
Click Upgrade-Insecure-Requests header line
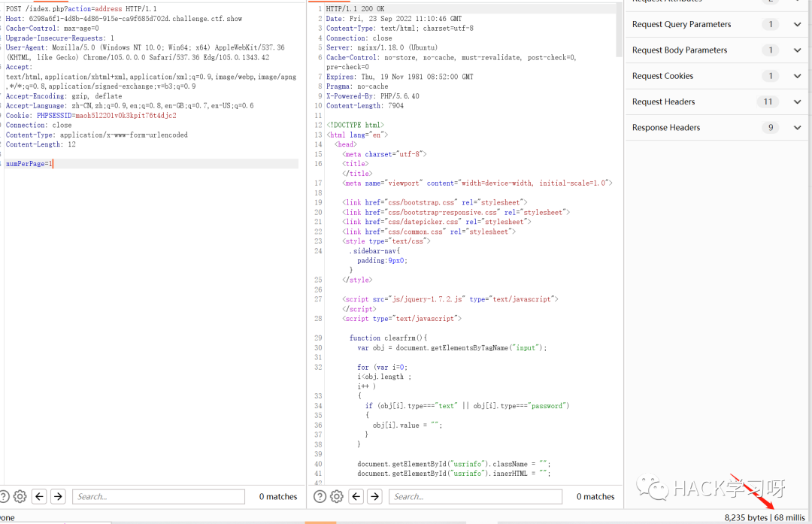pyautogui.click(x=59, y=38)
